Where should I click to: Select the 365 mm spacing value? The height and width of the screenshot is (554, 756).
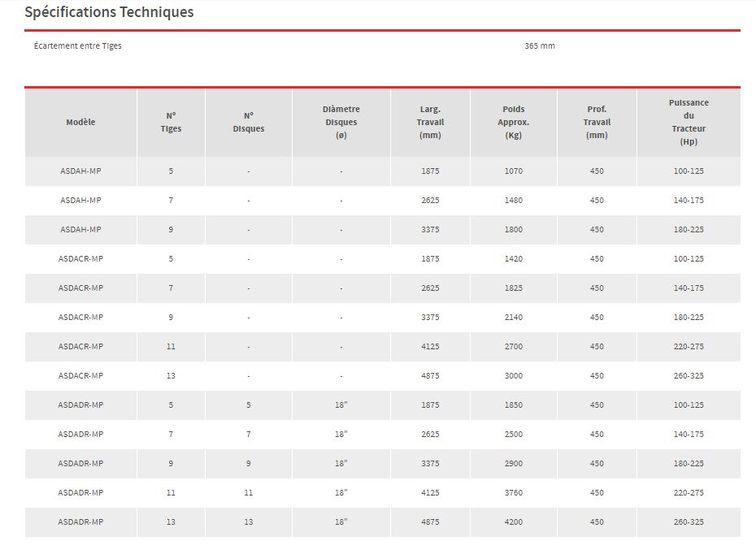click(x=540, y=45)
